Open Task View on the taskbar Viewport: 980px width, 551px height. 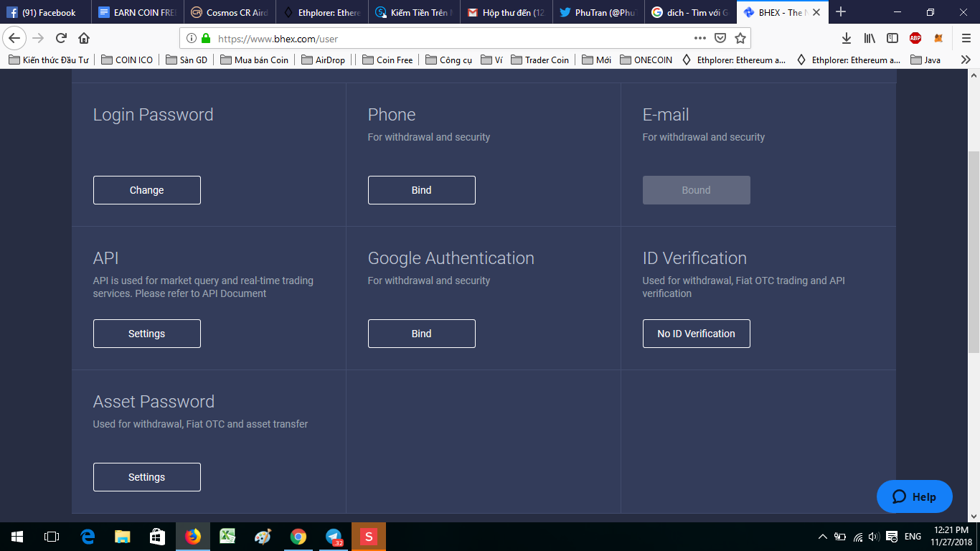click(x=52, y=537)
